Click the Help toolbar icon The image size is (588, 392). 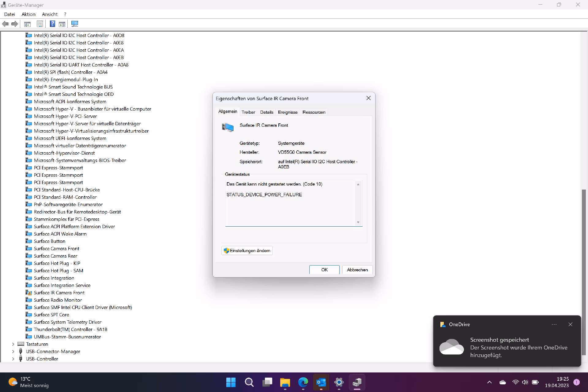[x=52, y=24]
